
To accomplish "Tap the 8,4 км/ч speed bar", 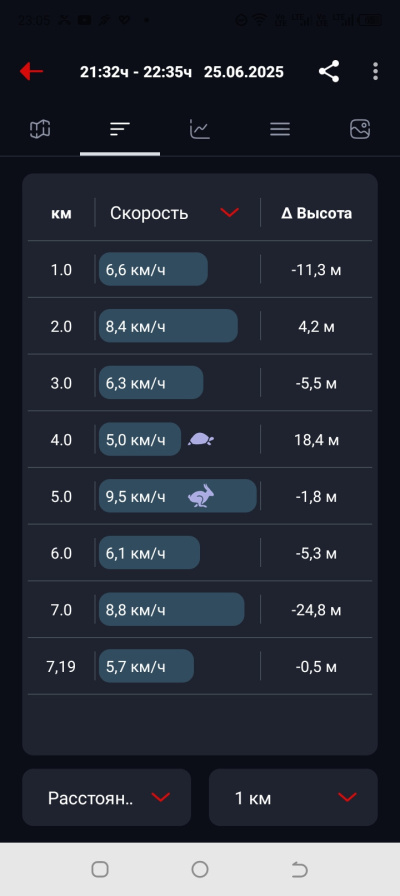I will pos(169,326).
